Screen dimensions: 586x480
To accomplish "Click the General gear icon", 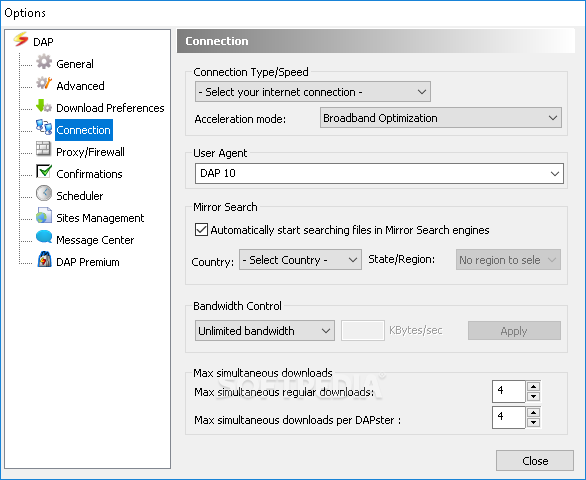I will [x=44, y=62].
